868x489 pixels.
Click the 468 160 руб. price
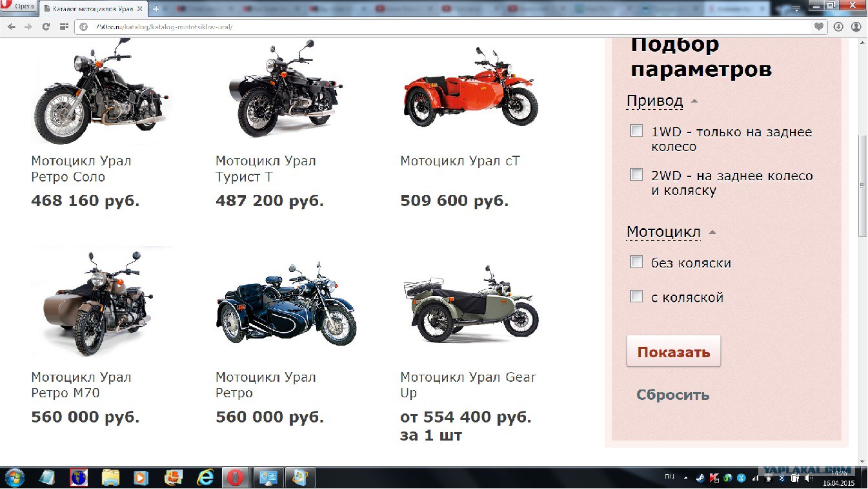pos(85,201)
